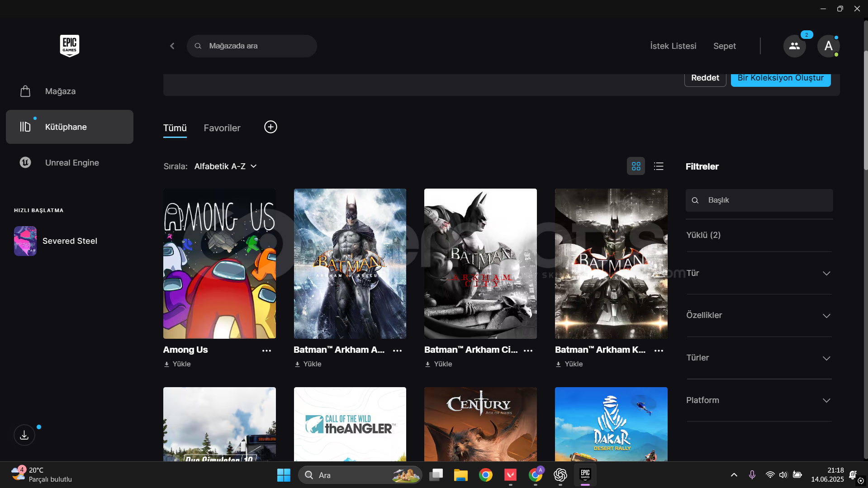The height and width of the screenshot is (488, 868).
Task: Click Yükle under Batman Arkham Asylum
Action: pos(308,364)
